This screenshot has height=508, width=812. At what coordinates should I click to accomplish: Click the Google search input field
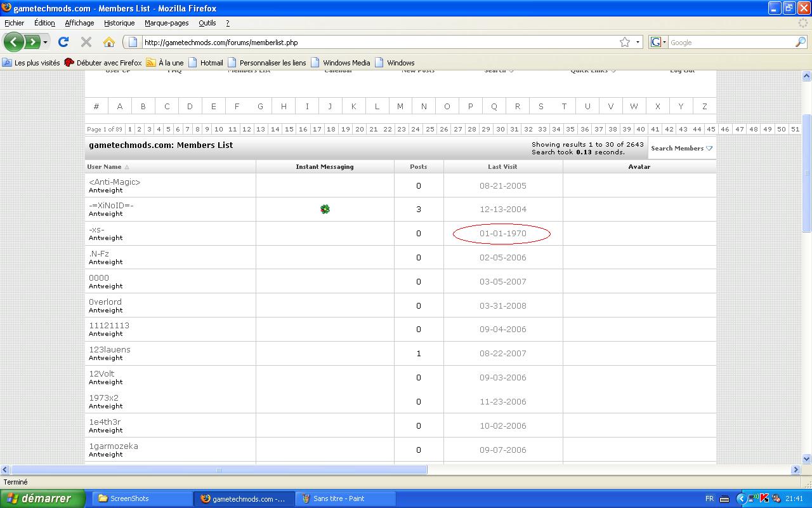point(731,43)
